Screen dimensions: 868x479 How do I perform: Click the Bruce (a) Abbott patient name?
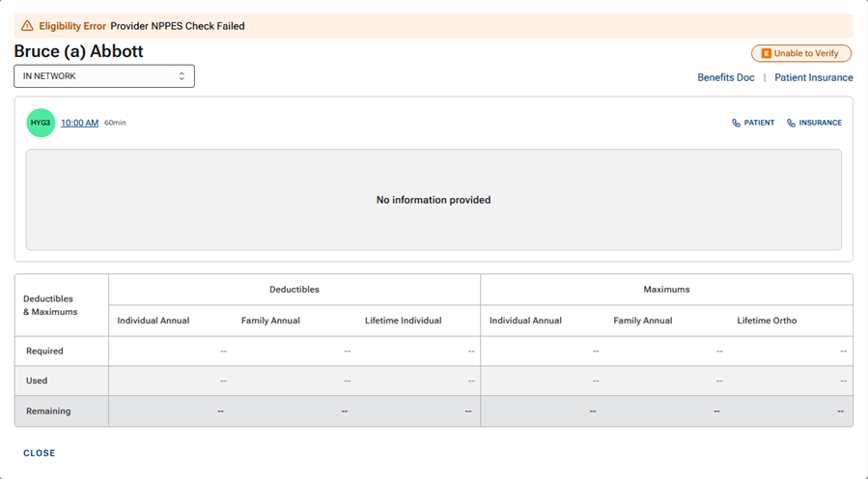tap(79, 51)
